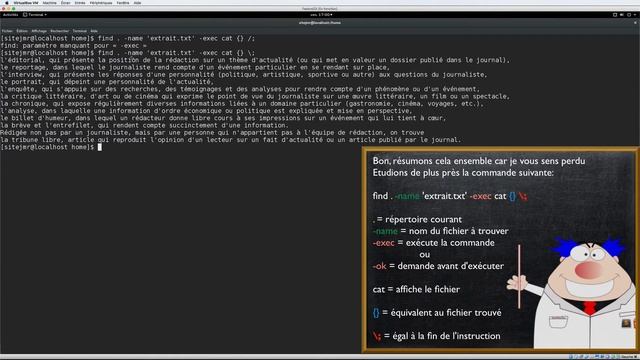Open the Apple menu
This screenshot has width=640, height=360.
[6, 2]
